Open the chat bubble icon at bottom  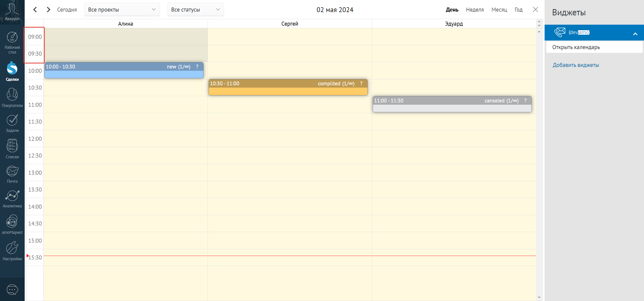click(x=12, y=290)
